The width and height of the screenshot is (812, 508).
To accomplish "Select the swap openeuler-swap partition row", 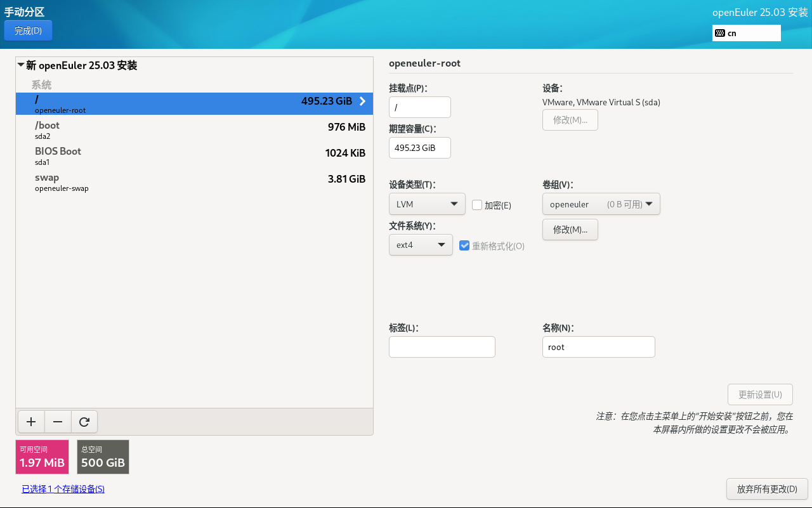I will [x=194, y=182].
